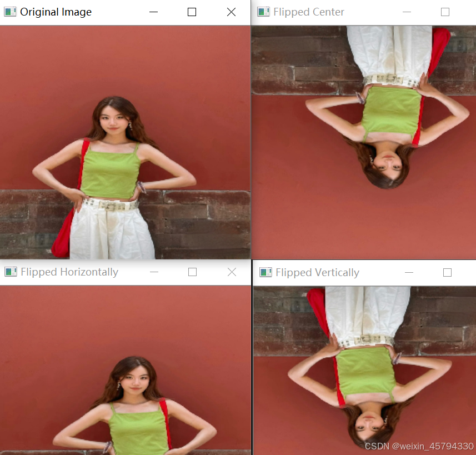Maximize the Flipped Horizontally window

point(193,272)
